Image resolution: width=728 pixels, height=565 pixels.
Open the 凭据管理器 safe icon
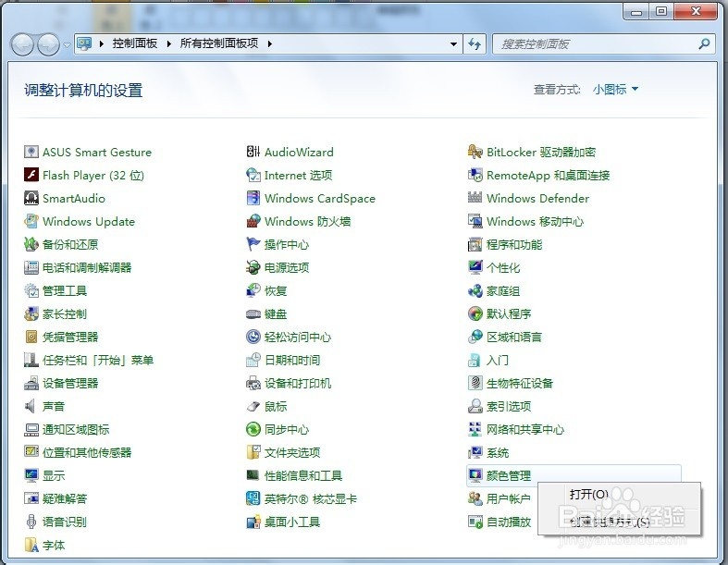click(x=31, y=337)
